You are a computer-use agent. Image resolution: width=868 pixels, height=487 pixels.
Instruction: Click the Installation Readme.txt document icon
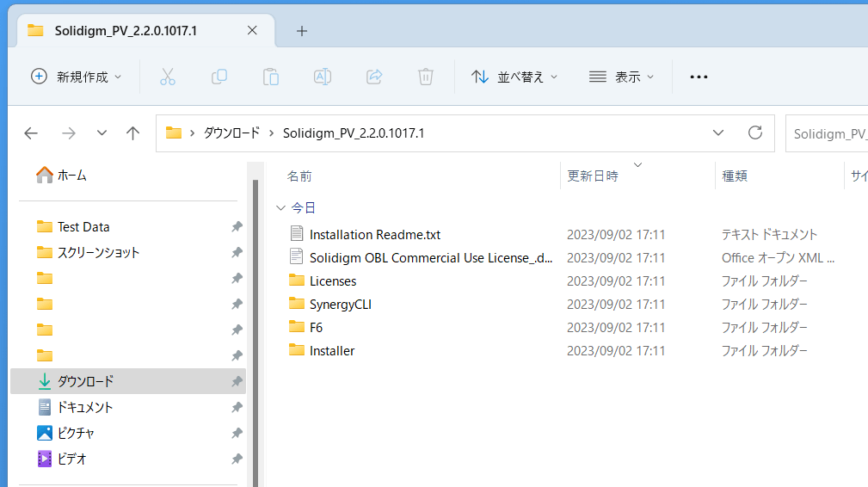[297, 233]
